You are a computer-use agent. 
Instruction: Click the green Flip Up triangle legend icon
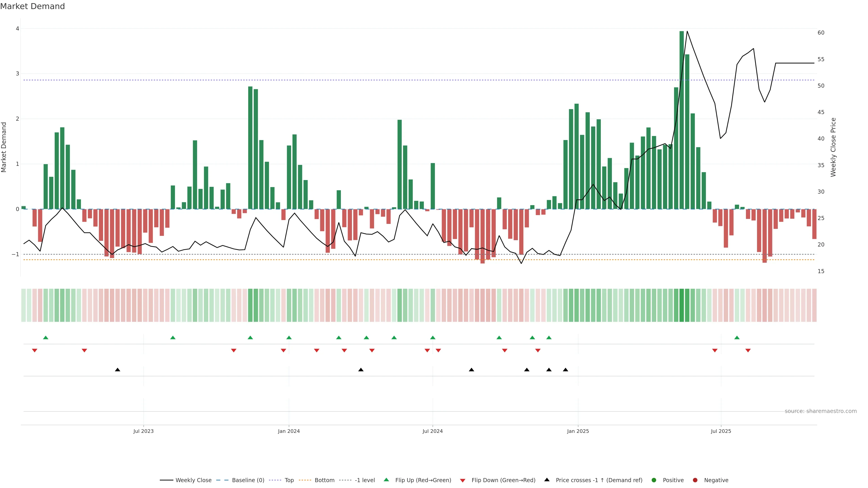[x=386, y=480]
